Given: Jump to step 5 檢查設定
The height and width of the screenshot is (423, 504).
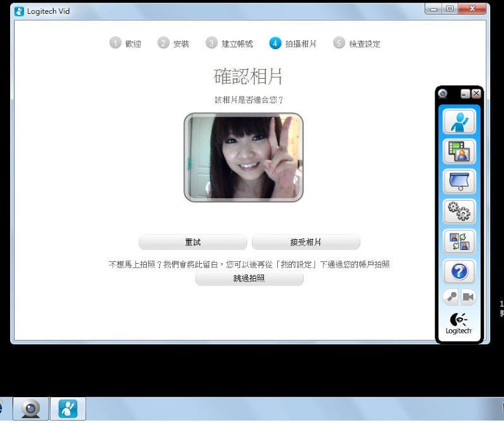Looking at the screenshot, I should 357,43.
